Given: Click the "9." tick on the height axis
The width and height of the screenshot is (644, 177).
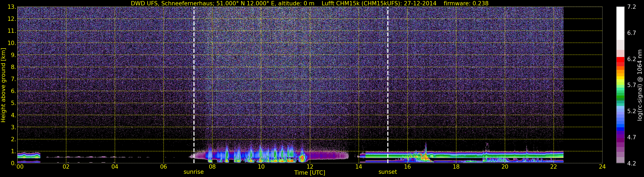Looking at the screenshot, I should click(x=13, y=55).
